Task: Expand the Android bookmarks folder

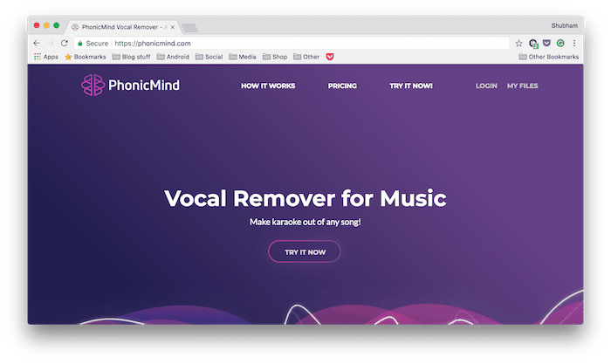Action: (173, 57)
